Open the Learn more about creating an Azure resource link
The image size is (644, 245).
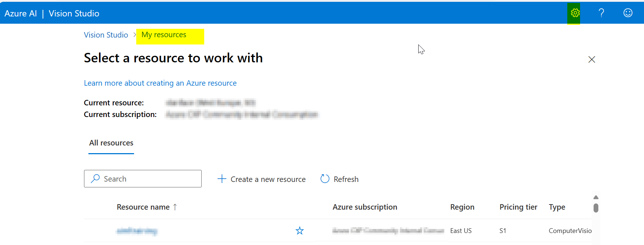(x=160, y=83)
